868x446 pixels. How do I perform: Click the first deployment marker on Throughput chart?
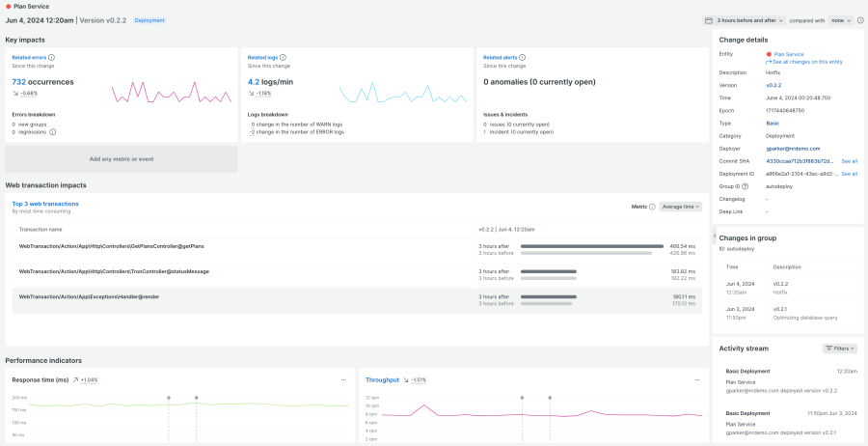point(522,398)
